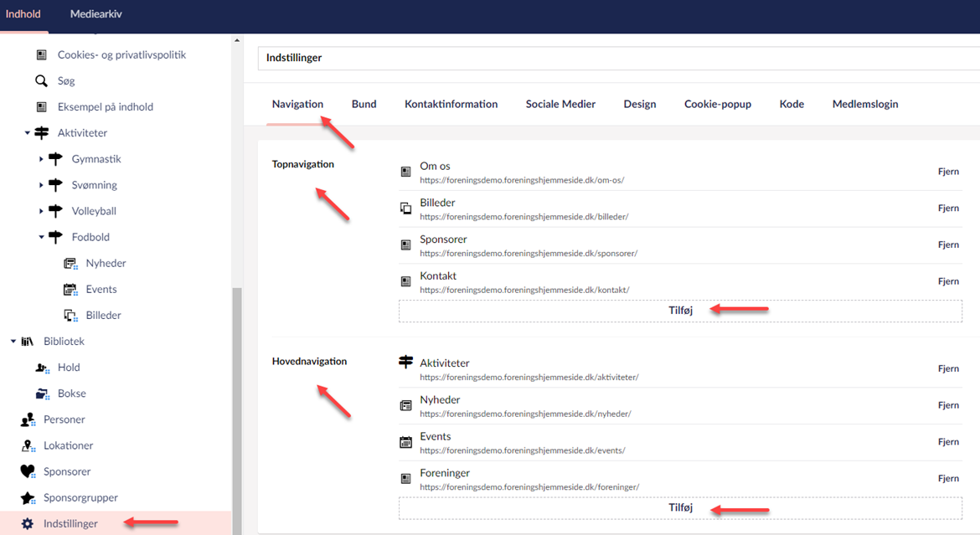Click the star icon for Sponsorgrupper

tap(28, 498)
